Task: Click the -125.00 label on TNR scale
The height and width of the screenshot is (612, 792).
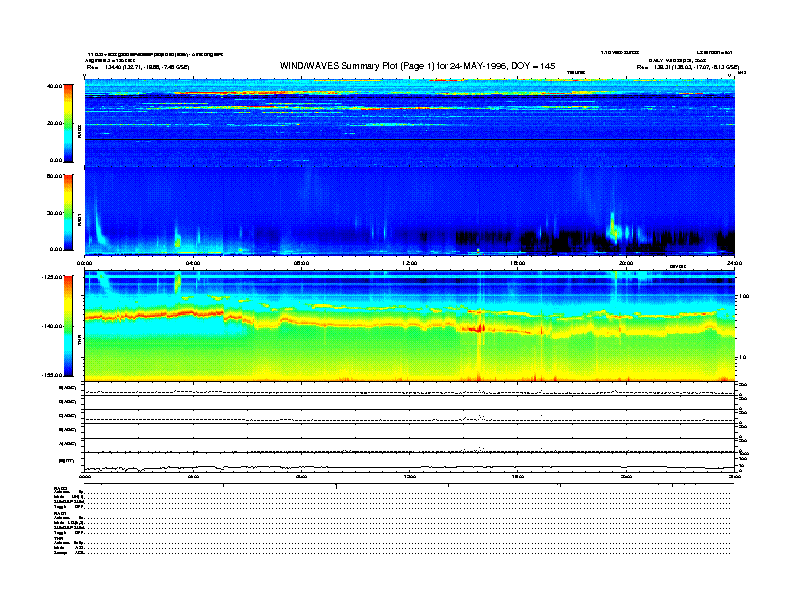Action: (52, 277)
